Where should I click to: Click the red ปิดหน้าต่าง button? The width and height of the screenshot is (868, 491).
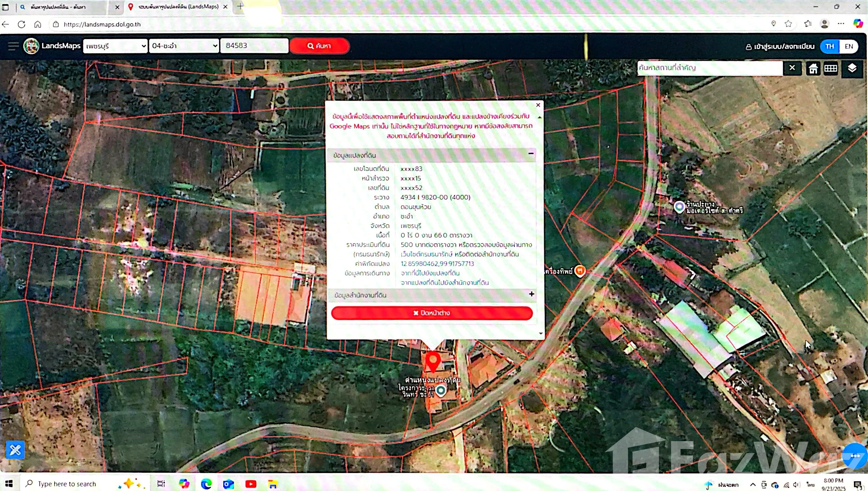point(432,313)
